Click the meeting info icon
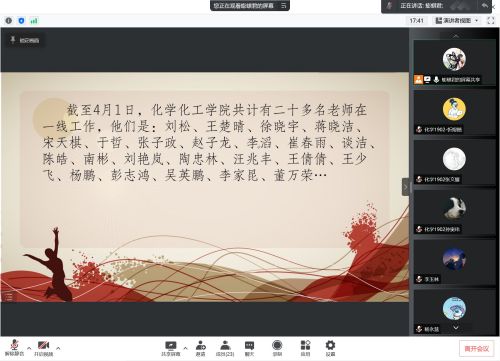 coord(9,21)
